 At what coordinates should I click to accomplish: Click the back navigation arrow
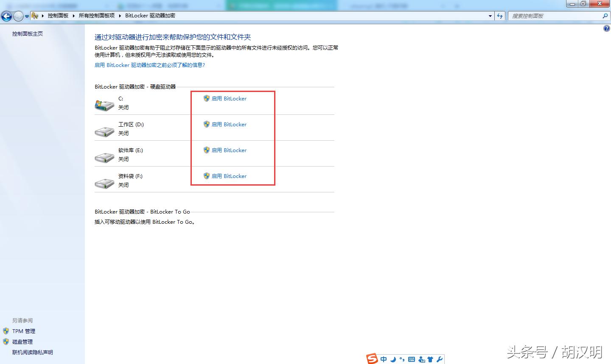(6, 16)
